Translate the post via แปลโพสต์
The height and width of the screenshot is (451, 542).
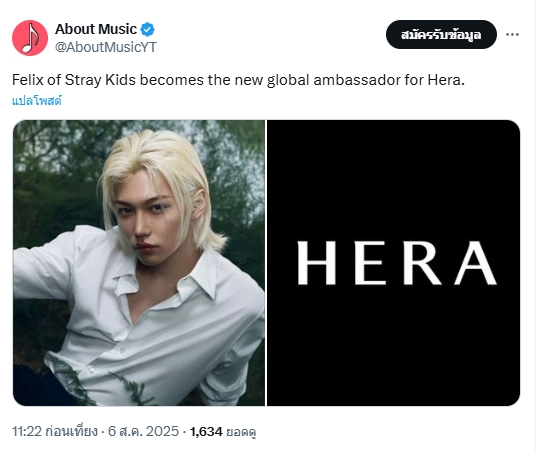pos(37,101)
